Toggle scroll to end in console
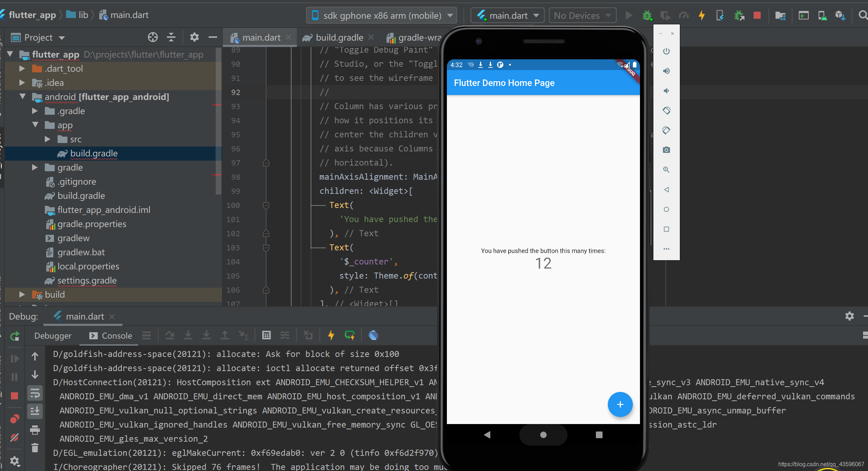868x471 pixels. [35, 411]
